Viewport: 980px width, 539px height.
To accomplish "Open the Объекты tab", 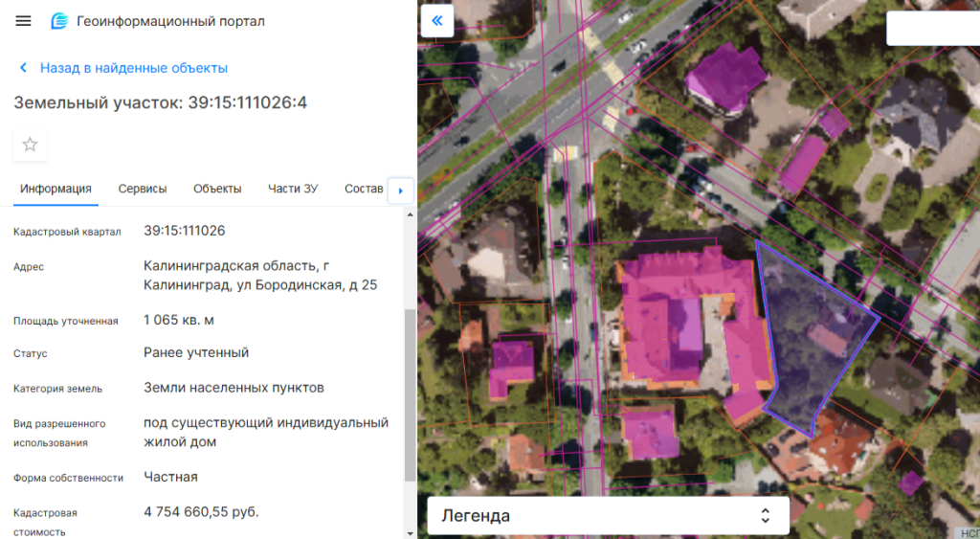I will [217, 189].
